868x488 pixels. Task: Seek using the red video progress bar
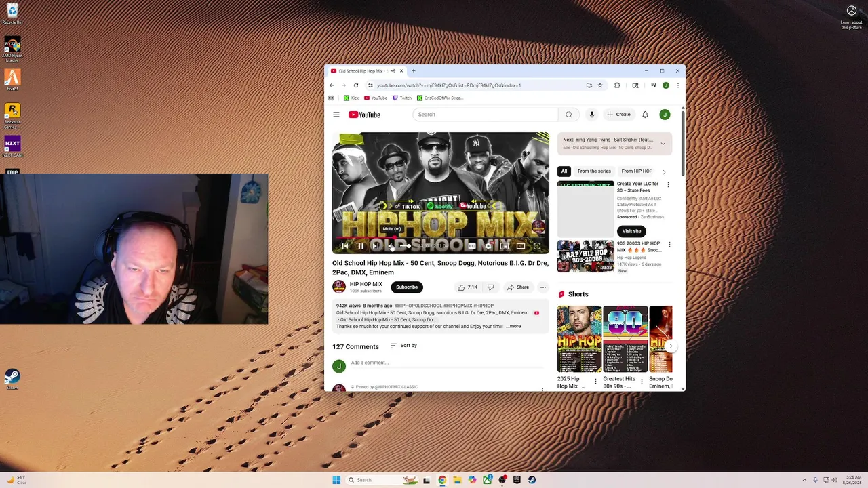coord(441,237)
